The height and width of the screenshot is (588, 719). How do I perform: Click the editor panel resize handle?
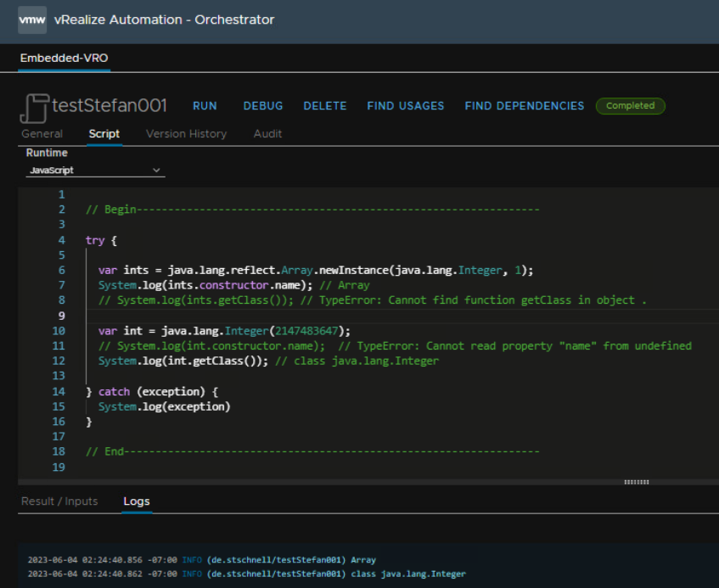(x=636, y=482)
